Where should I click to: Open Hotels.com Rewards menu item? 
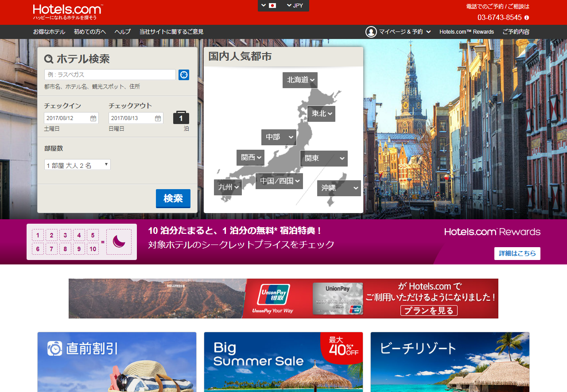pyautogui.click(x=466, y=32)
